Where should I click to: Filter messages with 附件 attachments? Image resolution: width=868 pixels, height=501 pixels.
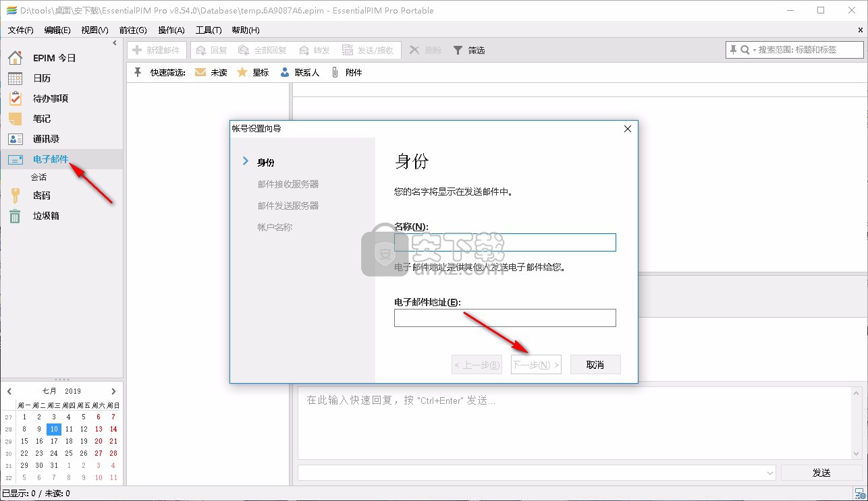click(x=346, y=72)
